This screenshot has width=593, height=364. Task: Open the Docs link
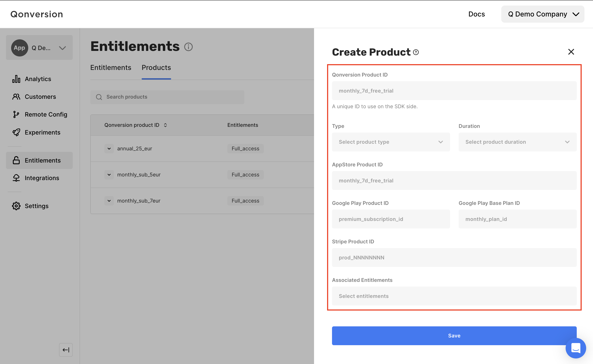[x=476, y=14]
